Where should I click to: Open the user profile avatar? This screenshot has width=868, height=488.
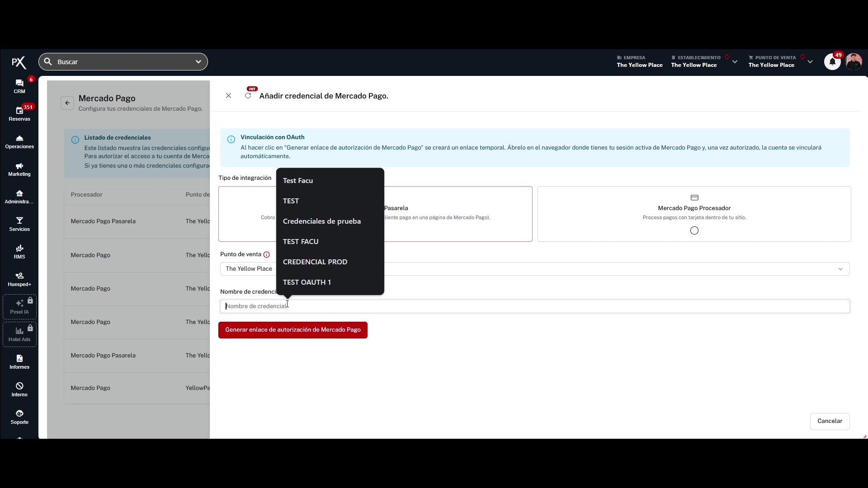[854, 62]
